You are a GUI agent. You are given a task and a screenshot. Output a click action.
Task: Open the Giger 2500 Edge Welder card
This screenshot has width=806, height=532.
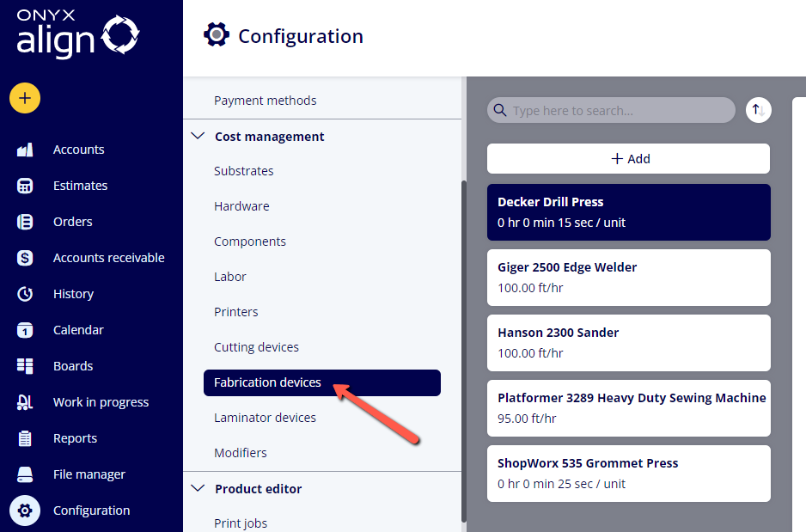(x=629, y=278)
